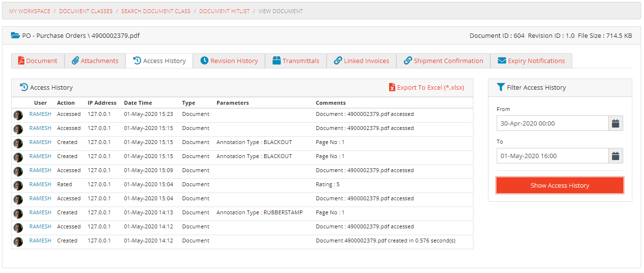The width and height of the screenshot is (644, 273).
Task: Click the chain icon on Linked Invoices tab
Action: tap(338, 61)
